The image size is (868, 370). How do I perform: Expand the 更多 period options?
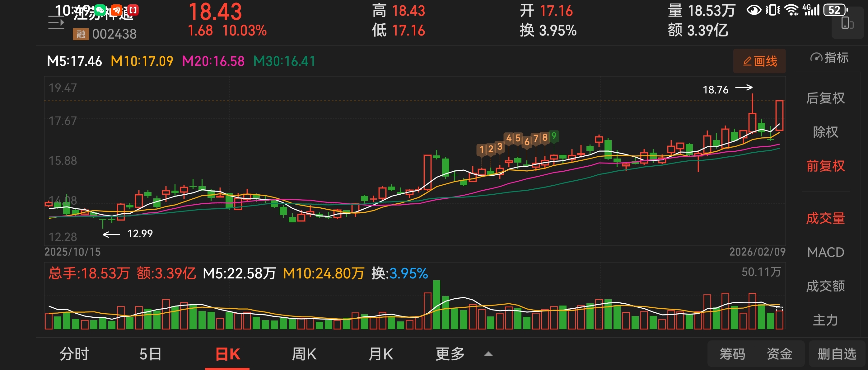tap(450, 354)
